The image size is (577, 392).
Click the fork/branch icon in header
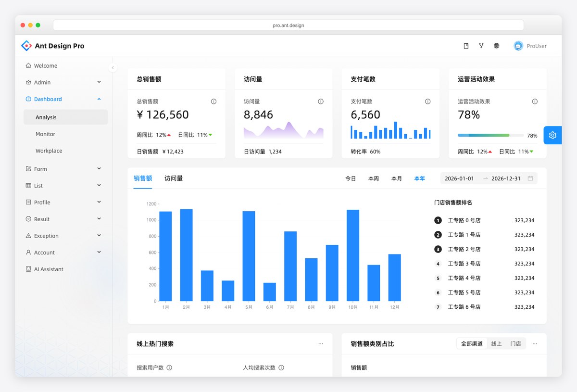481,46
